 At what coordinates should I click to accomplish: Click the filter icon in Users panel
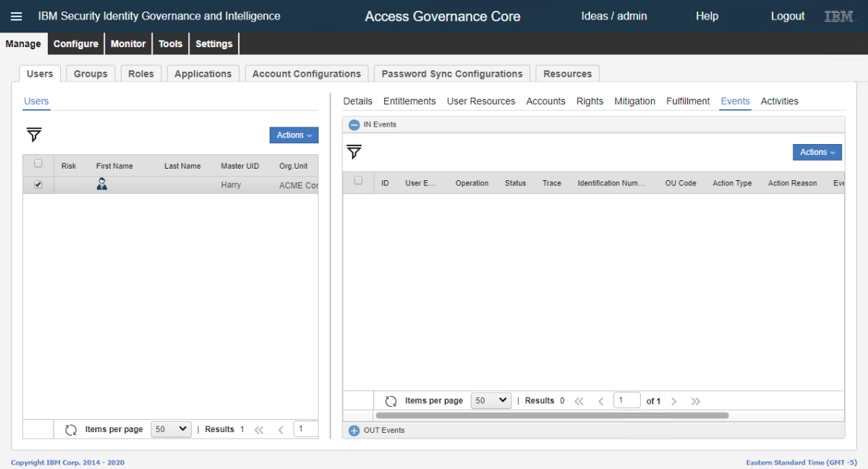[x=34, y=135]
